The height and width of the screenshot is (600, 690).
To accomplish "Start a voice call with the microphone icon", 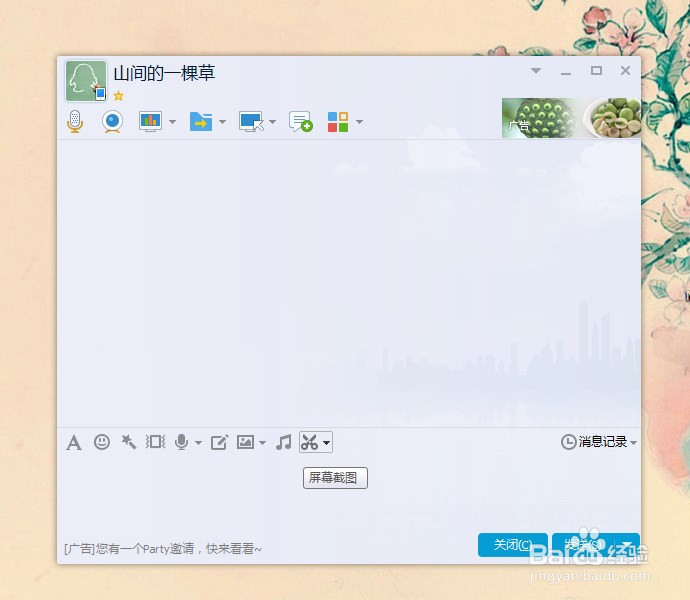I will pos(75,121).
